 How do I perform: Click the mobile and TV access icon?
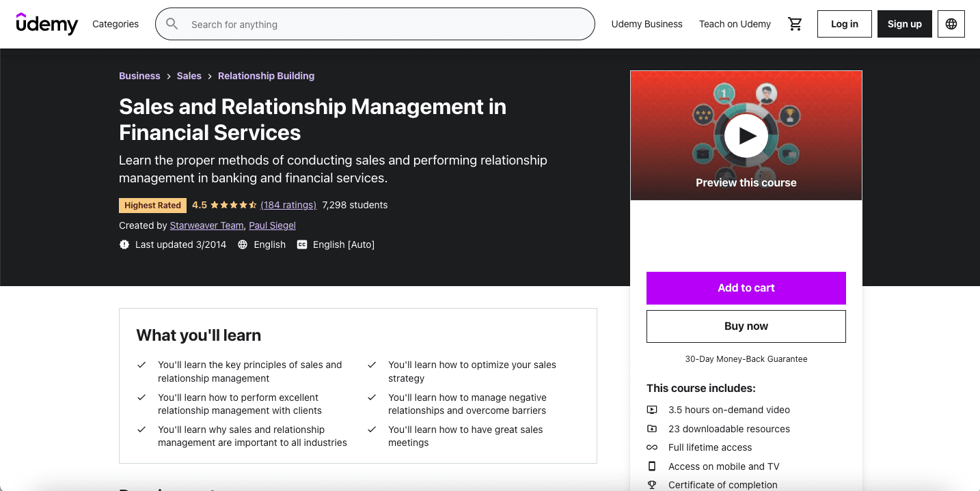click(651, 466)
